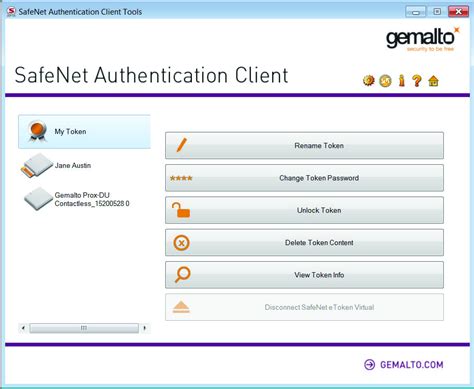Click the right arrow of token list scrollbar
This screenshot has height=389, width=474.
145,328
